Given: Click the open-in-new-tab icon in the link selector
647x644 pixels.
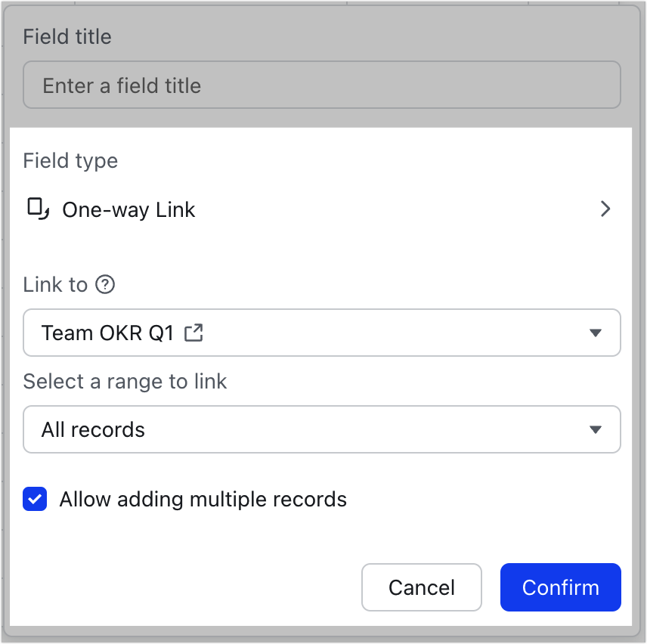Looking at the screenshot, I should point(193,331).
